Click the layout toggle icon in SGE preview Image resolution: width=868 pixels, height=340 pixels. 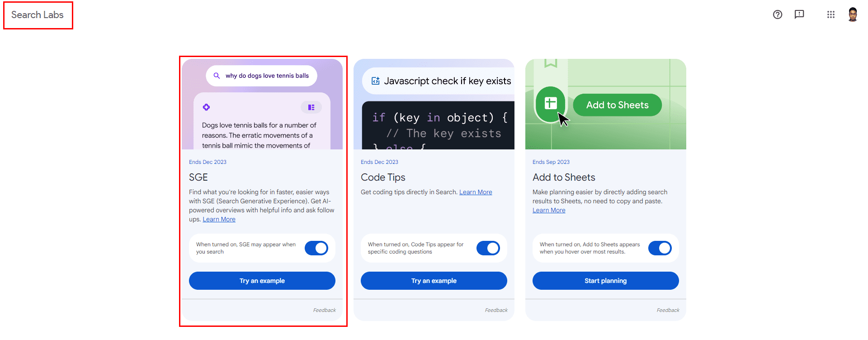click(x=311, y=107)
